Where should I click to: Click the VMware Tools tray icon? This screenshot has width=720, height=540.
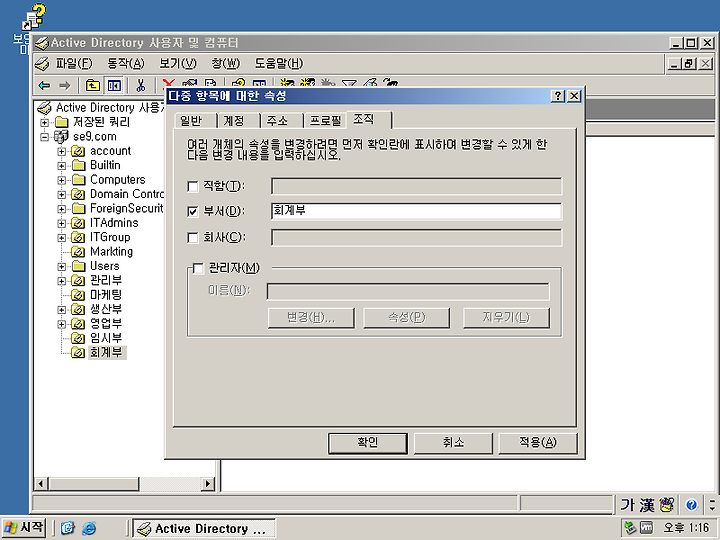[x=646, y=528]
